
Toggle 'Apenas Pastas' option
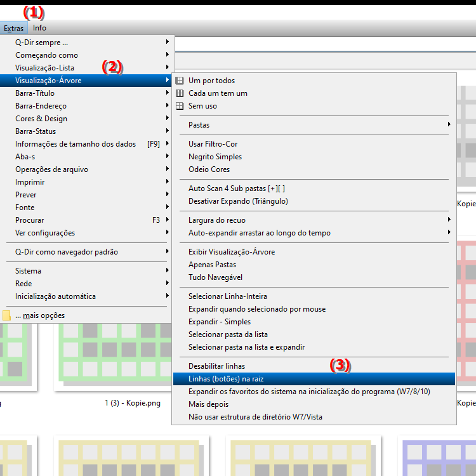pyautogui.click(x=314, y=265)
